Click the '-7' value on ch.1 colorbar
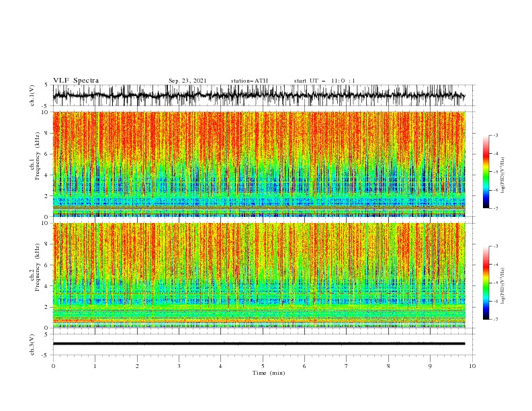Screen dimensions: 532x411 pos(495,208)
